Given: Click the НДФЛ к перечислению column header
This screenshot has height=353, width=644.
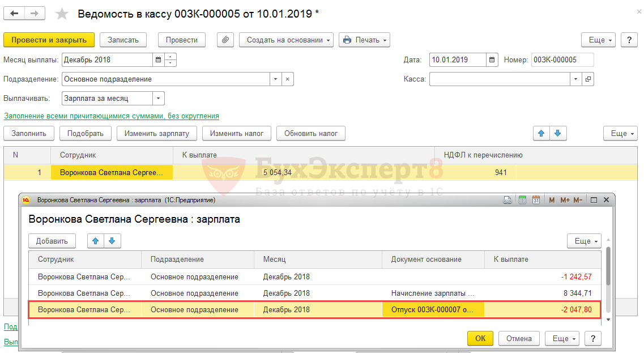Looking at the screenshot, I should pyautogui.click(x=536, y=155).
